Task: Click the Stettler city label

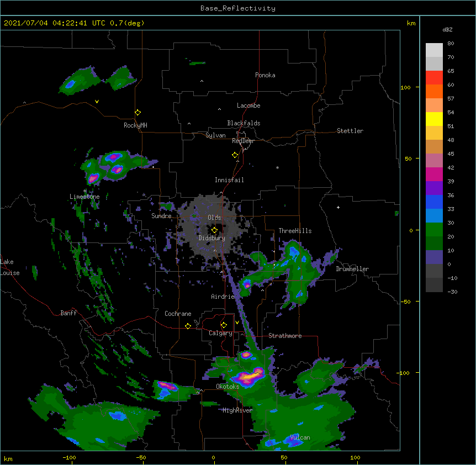Action: [350, 131]
